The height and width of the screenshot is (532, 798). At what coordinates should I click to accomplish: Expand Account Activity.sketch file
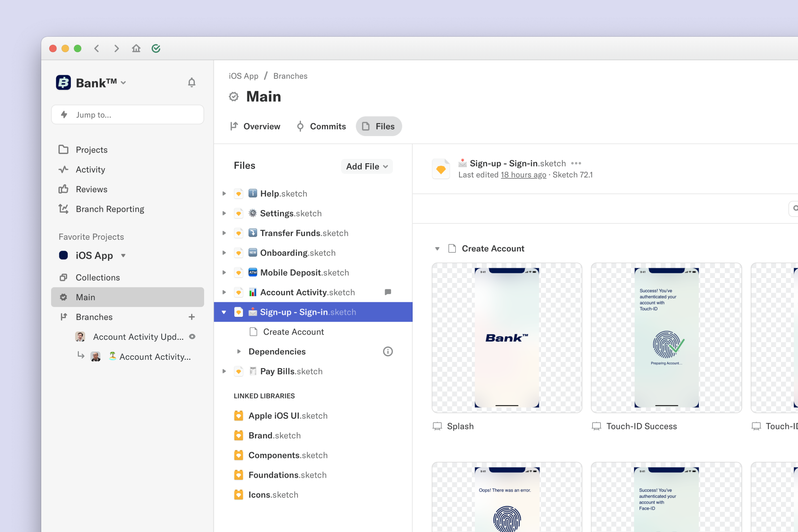[224, 292]
